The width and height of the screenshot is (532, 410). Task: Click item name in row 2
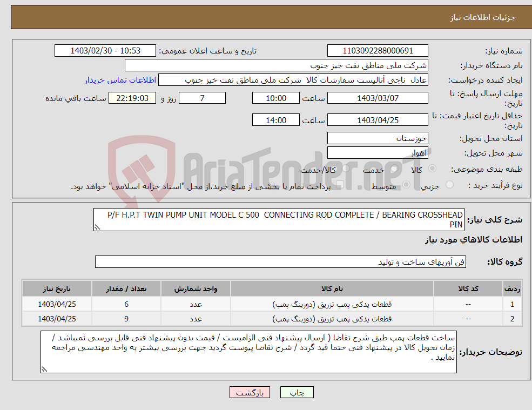point(332,319)
